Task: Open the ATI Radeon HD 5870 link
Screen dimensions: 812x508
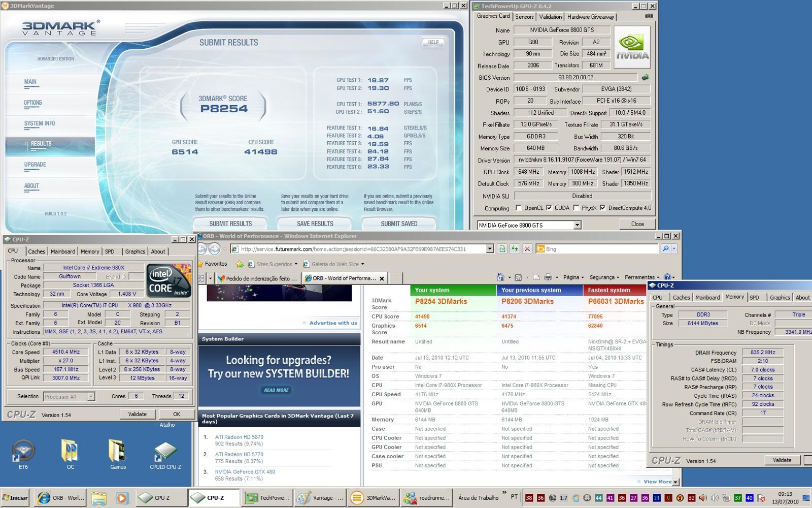Action: pos(239,437)
